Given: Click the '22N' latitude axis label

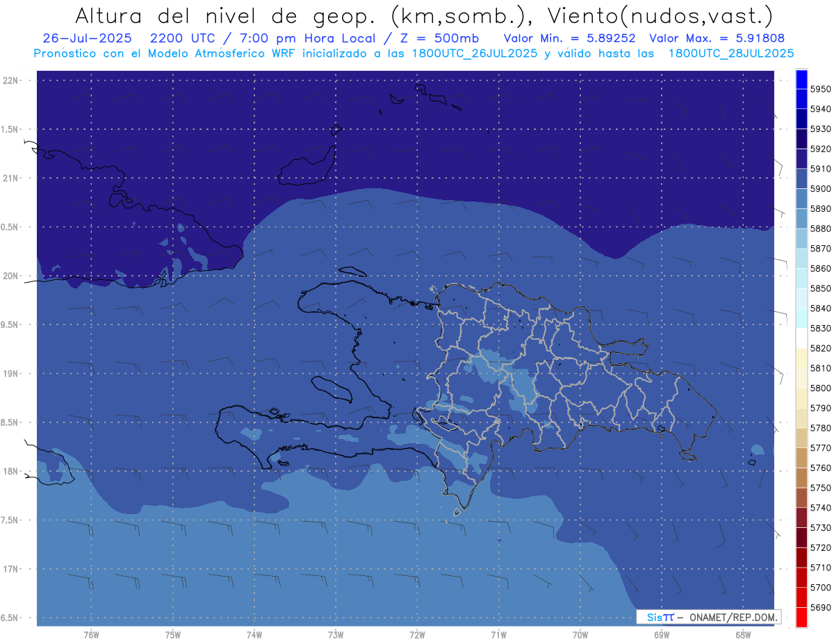Looking at the screenshot, I should 11,81.
